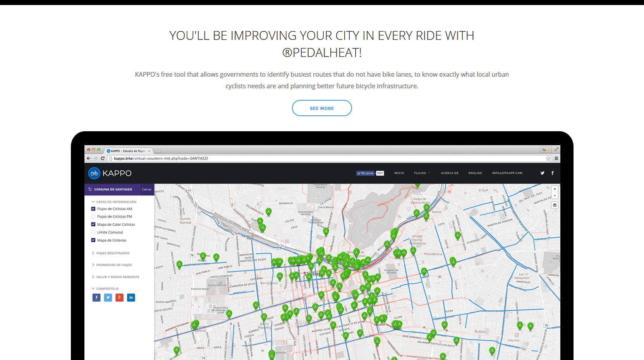This screenshot has height=360, width=644.
Task: Share on LinkedIn under Compártelo
Action: [131, 297]
